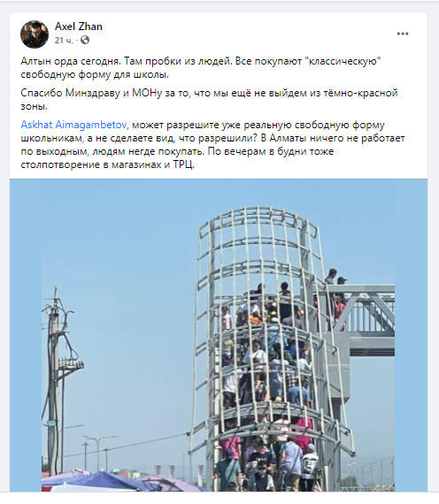
Task: Open the Axel Zhan profile name link
Action: [79, 27]
